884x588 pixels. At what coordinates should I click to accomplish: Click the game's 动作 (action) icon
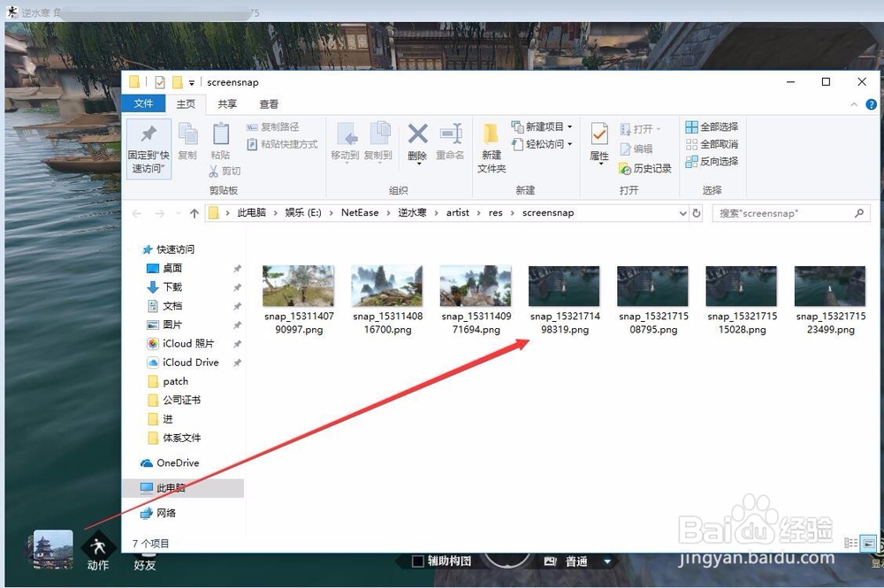pos(98,552)
